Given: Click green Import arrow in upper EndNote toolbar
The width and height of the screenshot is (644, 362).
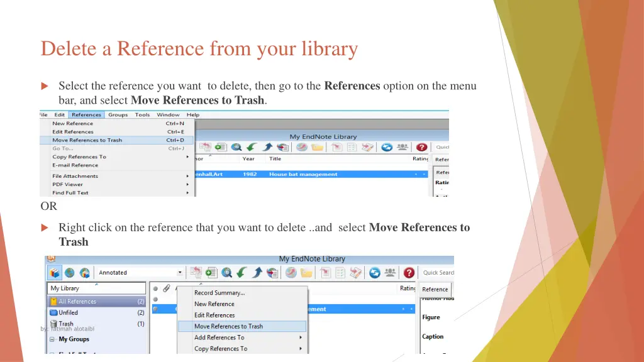Looking at the screenshot, I should point(252,147).
